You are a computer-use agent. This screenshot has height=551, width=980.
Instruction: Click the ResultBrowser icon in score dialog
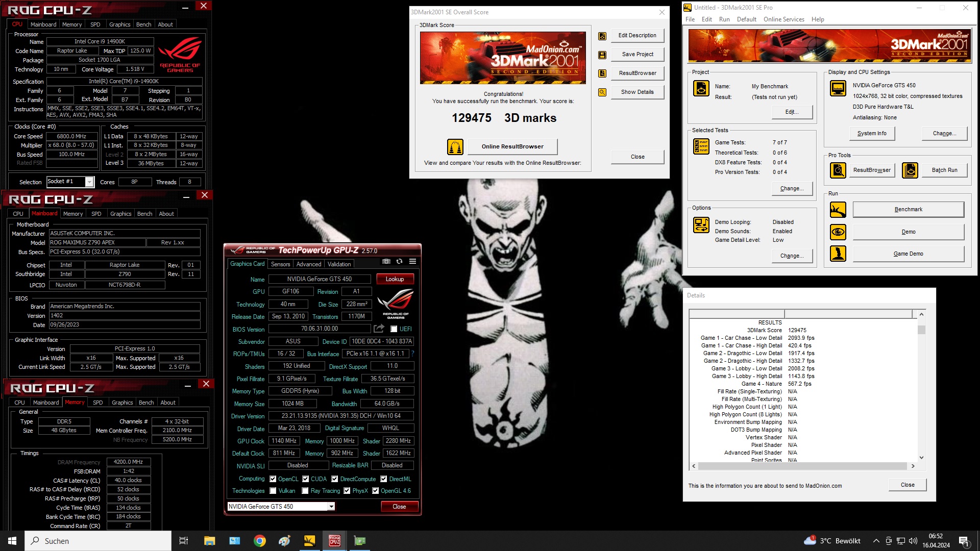(602, 73)
